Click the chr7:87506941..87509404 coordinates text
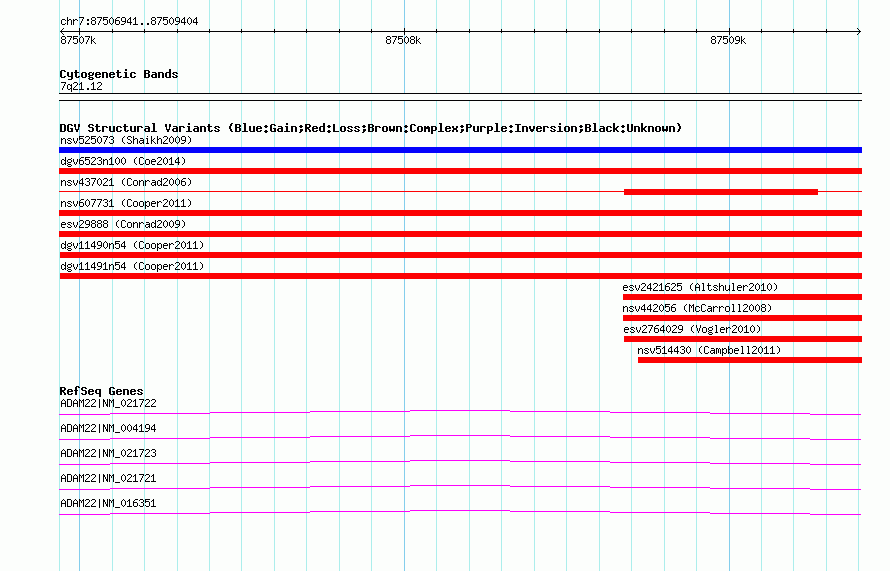 click(x=129, y=21)
